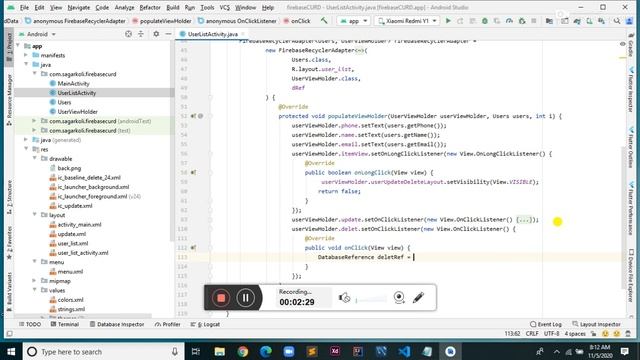Run the app with green play button

click(x=448, y=20)
